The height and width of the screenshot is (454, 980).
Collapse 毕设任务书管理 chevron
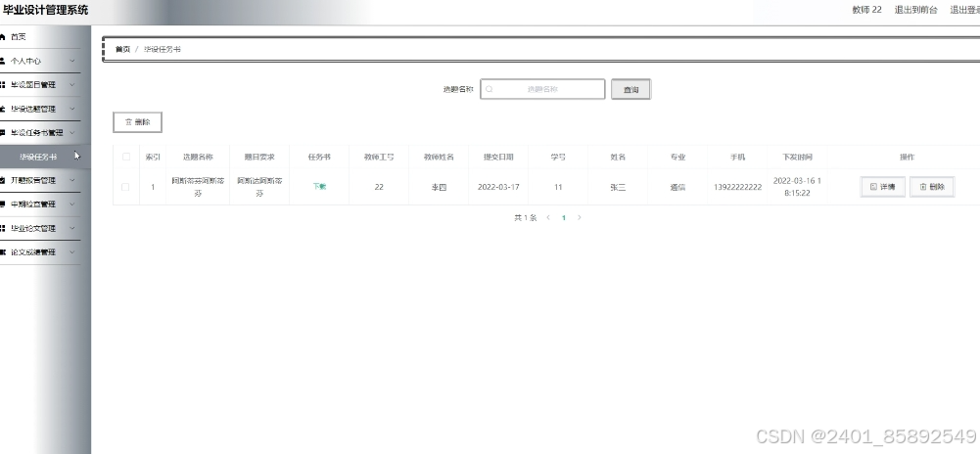tap(72, 132)
